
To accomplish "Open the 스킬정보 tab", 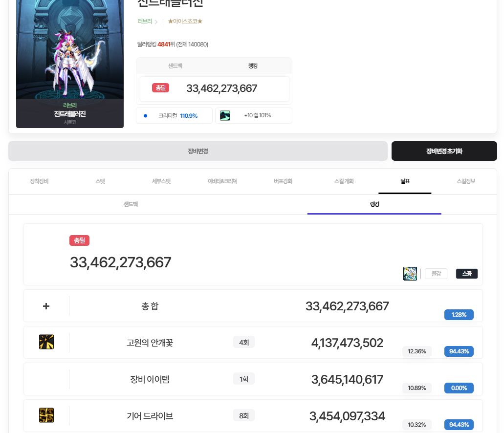I will pos(466,181).
